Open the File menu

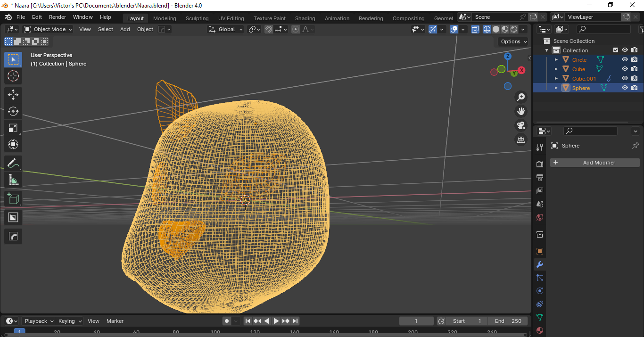[x=21, y=17]
